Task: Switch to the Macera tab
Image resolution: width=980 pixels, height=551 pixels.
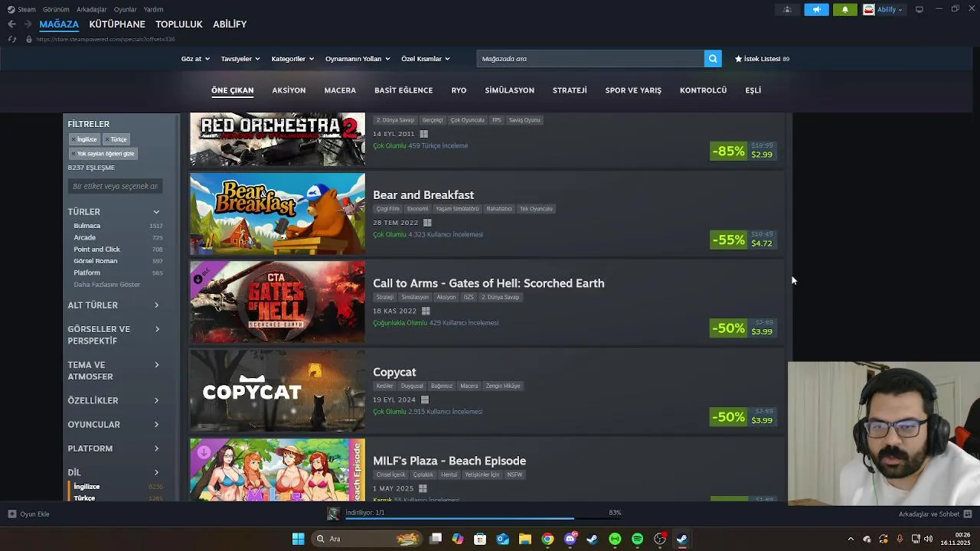Action: click(340, 90)
